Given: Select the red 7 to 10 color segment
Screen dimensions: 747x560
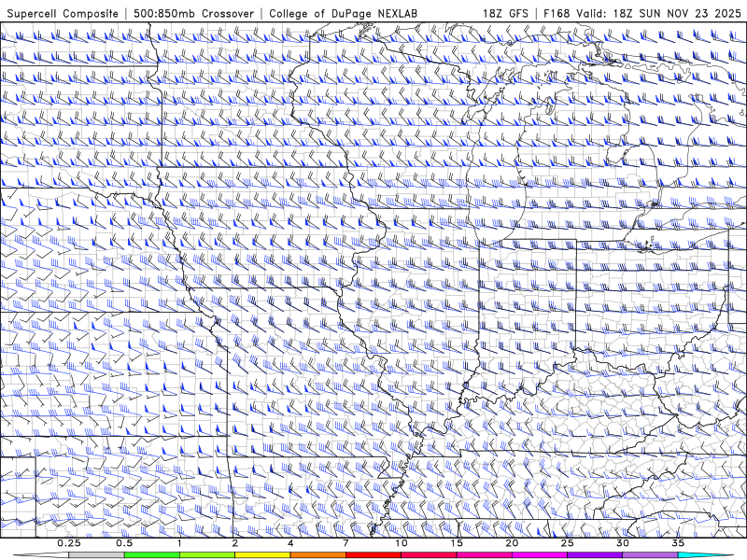Looking at the screenshot, I should 373,555.
